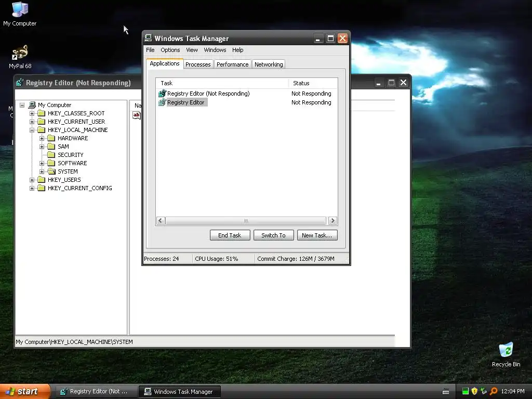Screen dimensions: 532x399
Task: Switch to the Networking tab
Action: 269,64
